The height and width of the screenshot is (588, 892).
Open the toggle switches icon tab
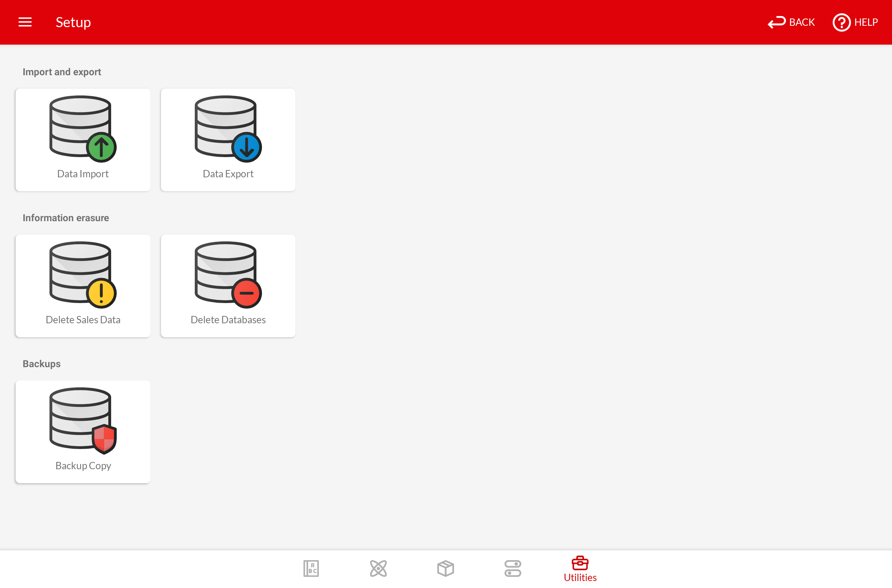click(513, 568)
